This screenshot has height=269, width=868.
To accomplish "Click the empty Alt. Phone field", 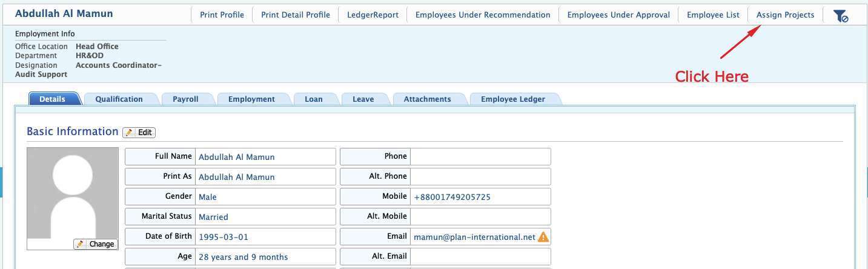I will pos(480,177).
